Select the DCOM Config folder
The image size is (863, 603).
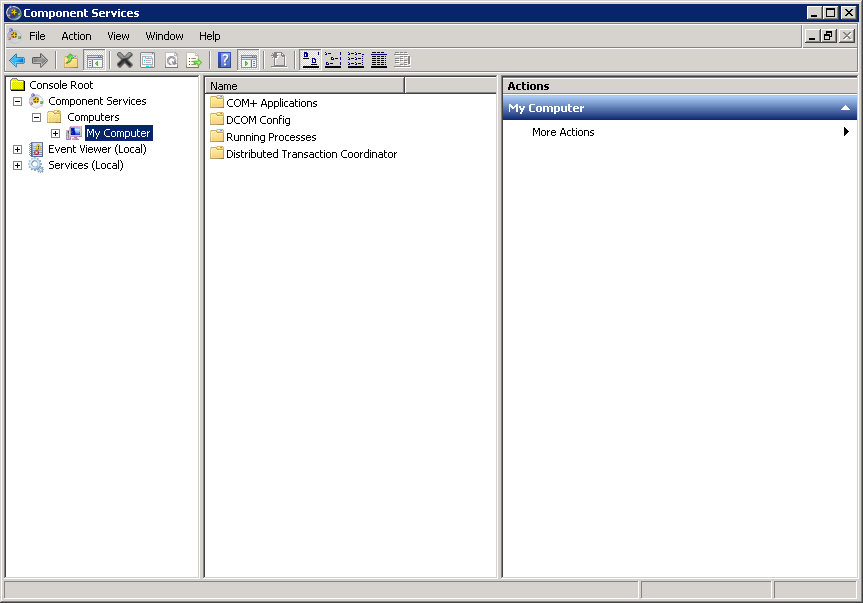click(258, 120)
